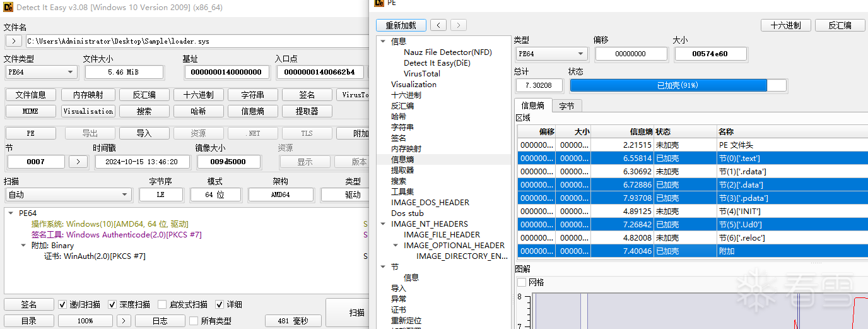Open the 反汇编 button at top right
Image resolution: width=868 pixels, height=329 pixels.
(839, 25)
